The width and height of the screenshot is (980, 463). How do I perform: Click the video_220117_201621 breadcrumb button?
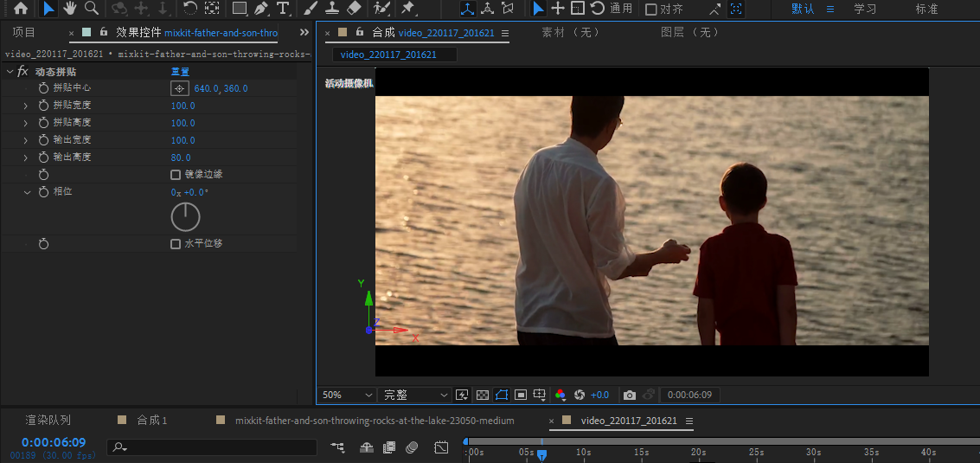(394, 55)
